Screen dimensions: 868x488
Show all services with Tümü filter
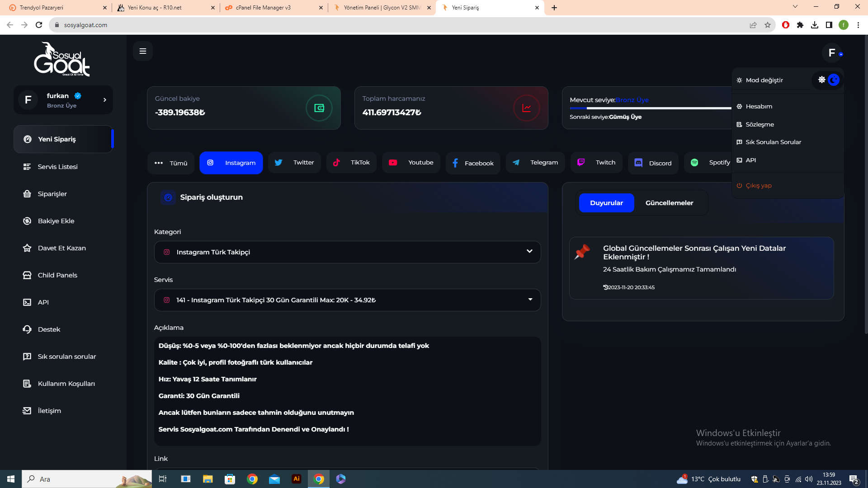pos(171,163)
